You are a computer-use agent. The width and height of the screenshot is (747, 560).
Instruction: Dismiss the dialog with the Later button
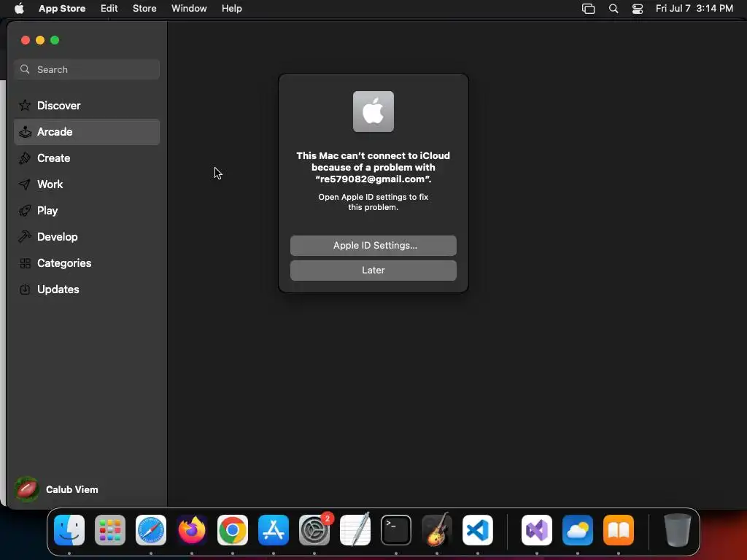coord(373,270)
